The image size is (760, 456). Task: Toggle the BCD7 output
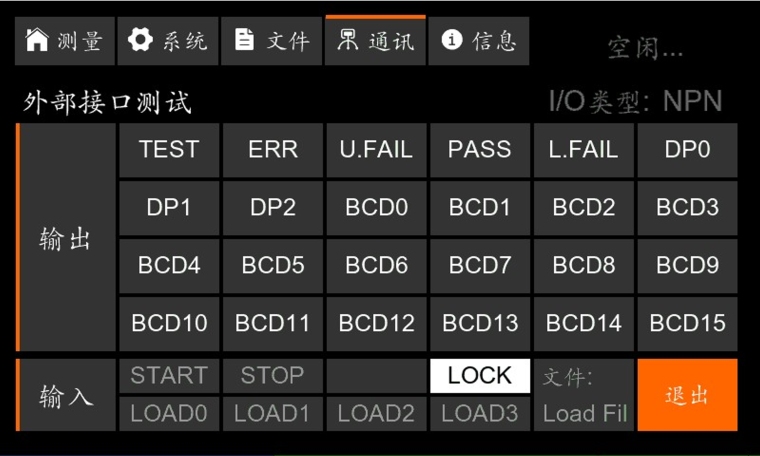click(480, 266)
